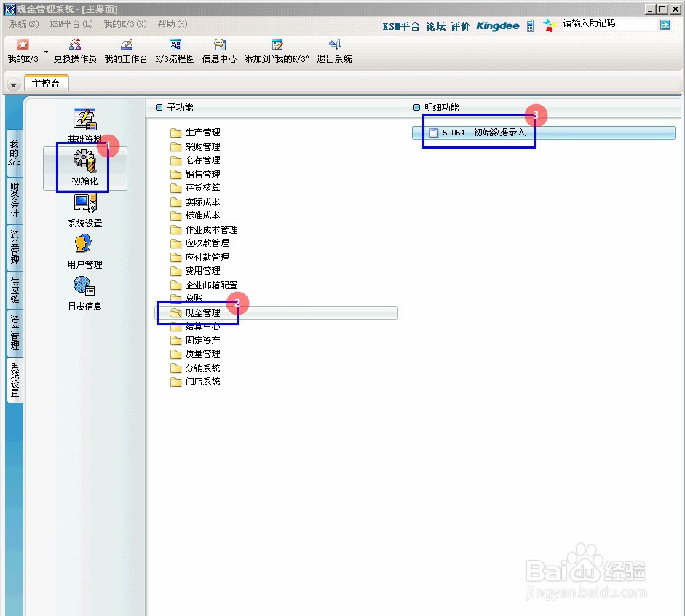The height and width of the screenshot is (616, 685).
Task: Select the 固定资产 folder
Action: tap(195, 340)
